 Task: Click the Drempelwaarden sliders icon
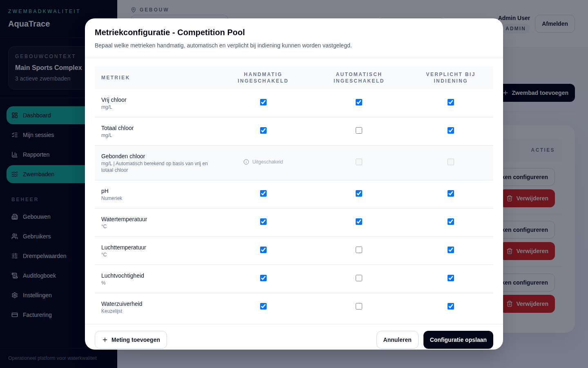(x=15, y=256)
